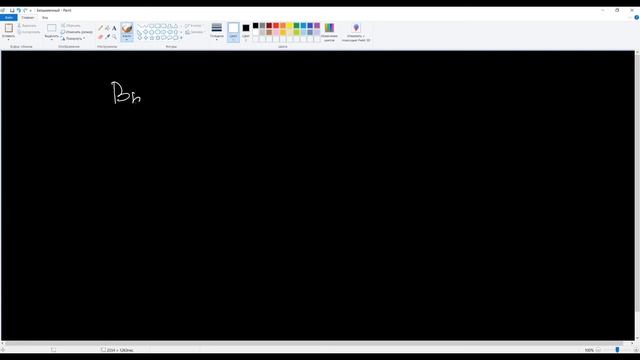The height and width of the screenshot is (360, 640).
Task: Click Edit with Paint 3D icon
Action: [x=356, y=28]
